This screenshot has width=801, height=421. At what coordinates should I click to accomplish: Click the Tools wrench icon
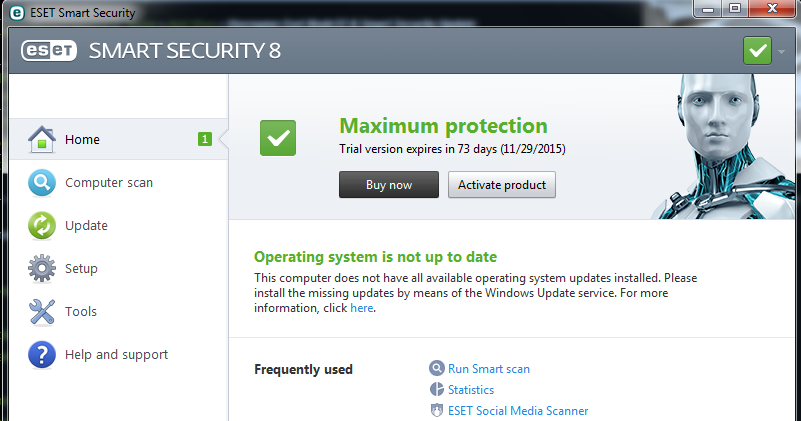42,312
